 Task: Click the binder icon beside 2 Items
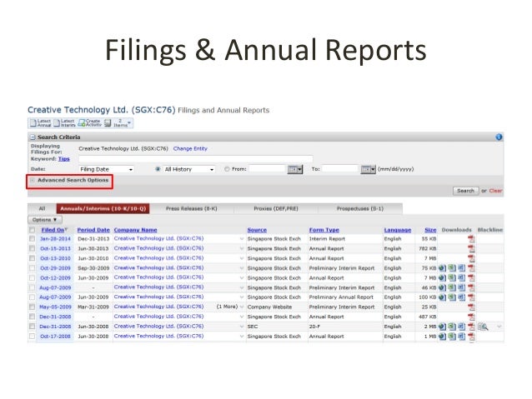point(108,122)
